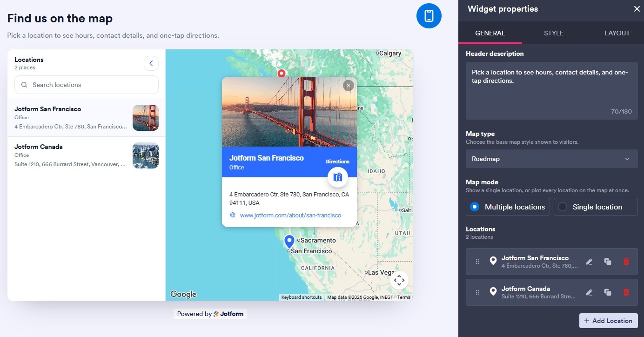Click the Google logo on the map

tap(183, 294)
